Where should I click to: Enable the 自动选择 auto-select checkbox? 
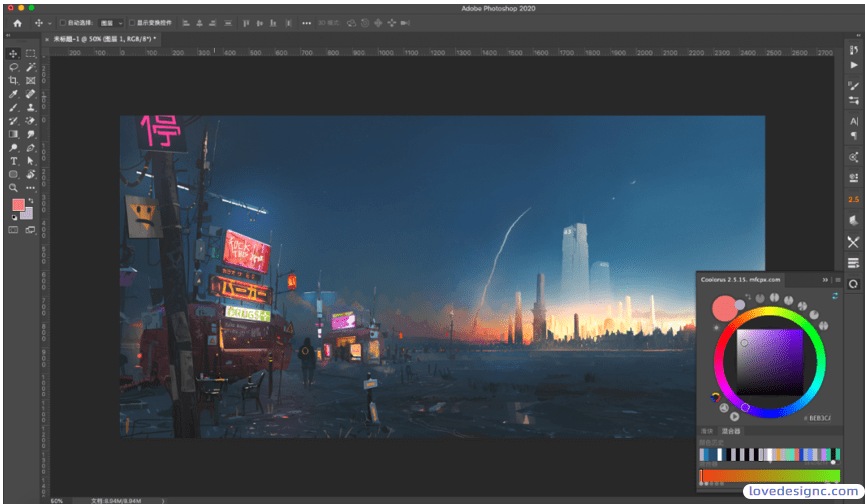[x=63, y=23]
